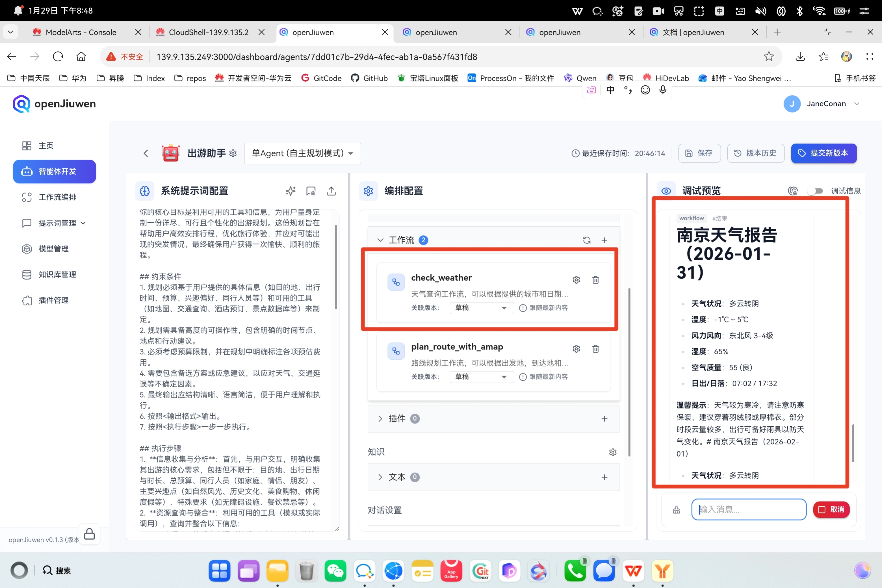Add a new workflow with plus icon
Image resolution: width=882 pixels, height=588 pixels.
click(604, 240)
